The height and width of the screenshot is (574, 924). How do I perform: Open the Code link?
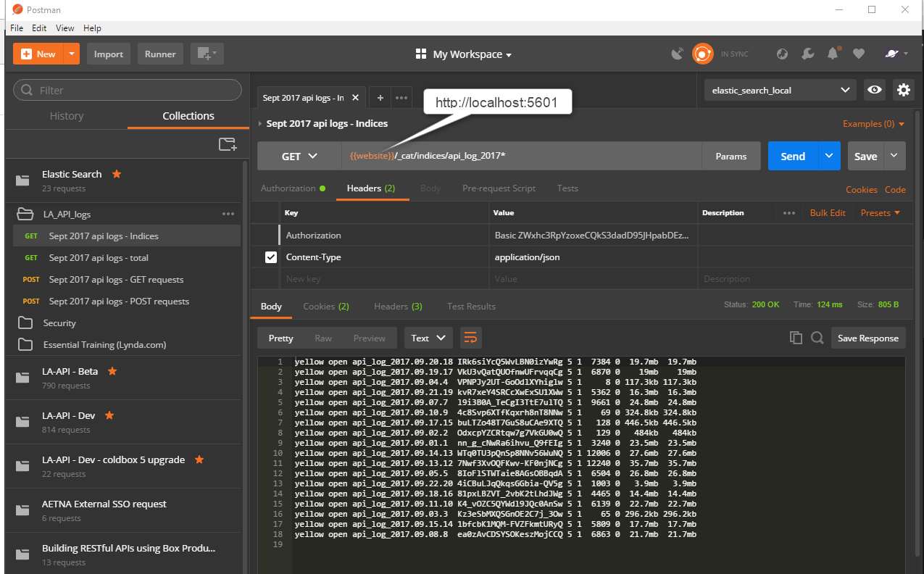[x=895, y=189]
